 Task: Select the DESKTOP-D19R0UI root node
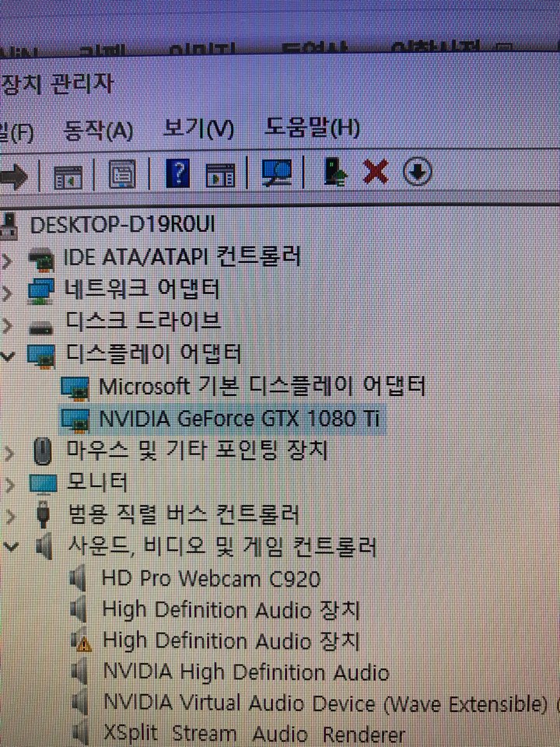tap(121, 225)
